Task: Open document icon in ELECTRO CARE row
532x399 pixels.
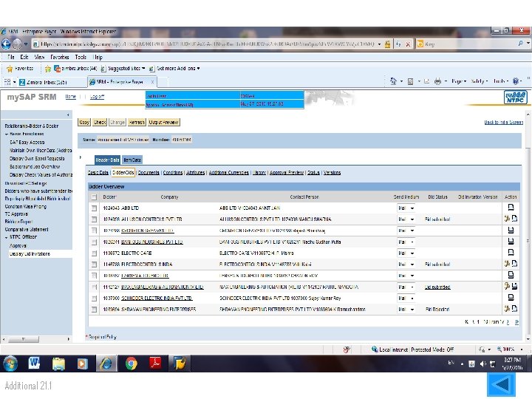Action: 511,253
